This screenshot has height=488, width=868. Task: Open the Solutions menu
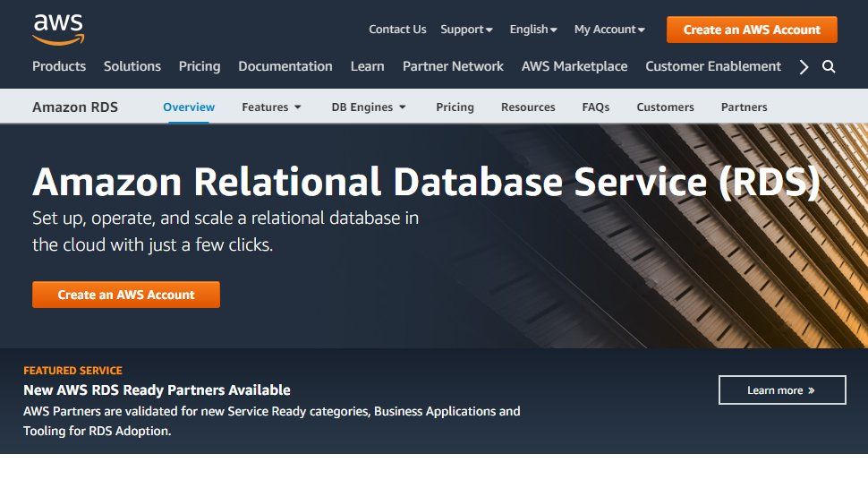(132, 66)
